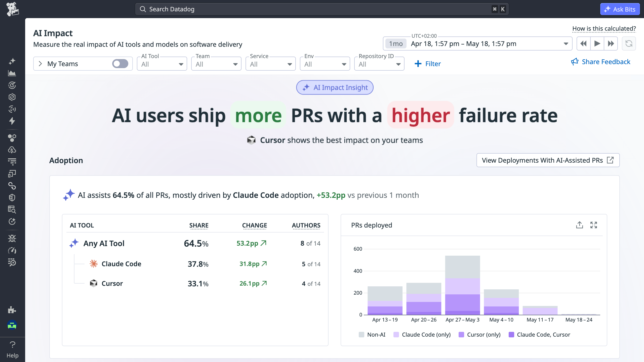Open the area-chart dashboards sidebar icon

click(12, 73)
